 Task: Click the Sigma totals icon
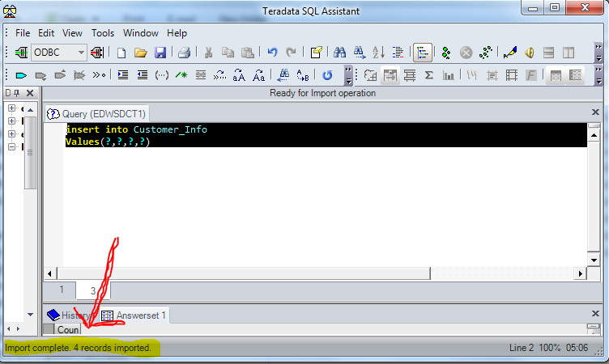428,75
